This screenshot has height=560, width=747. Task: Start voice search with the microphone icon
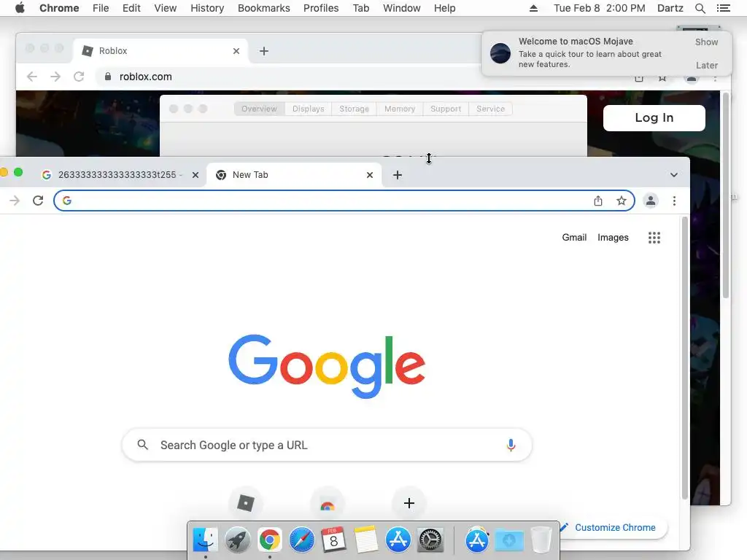pyautogui.click(x=511, y=446)
